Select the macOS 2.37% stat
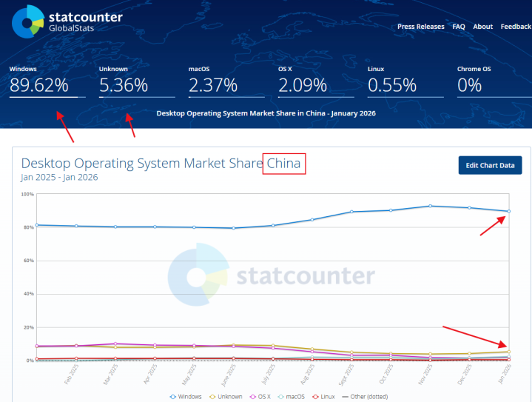This screenshot has width=532, height=402. pos(226,81)
